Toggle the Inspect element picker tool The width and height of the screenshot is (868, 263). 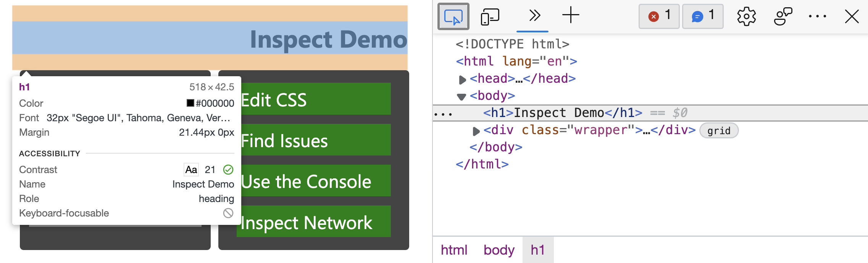(453, 16)
